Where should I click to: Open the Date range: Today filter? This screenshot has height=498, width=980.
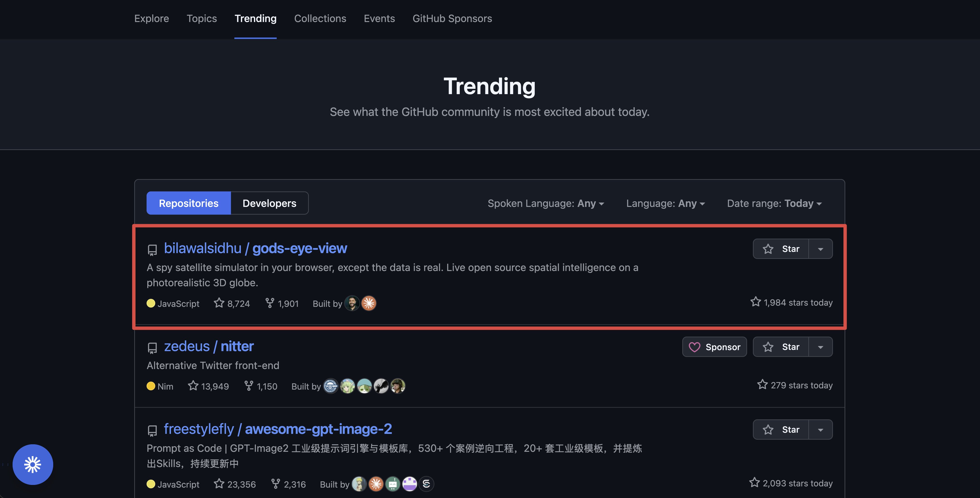click(774, 203)
